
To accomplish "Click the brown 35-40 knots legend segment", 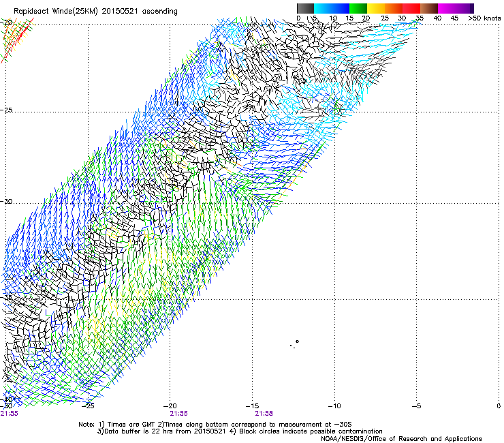I will coord(429,8).
